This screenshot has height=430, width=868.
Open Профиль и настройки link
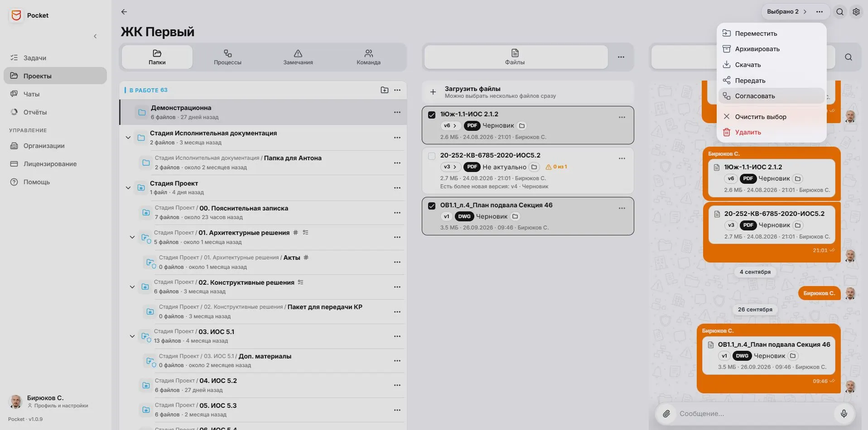[58, 406]
